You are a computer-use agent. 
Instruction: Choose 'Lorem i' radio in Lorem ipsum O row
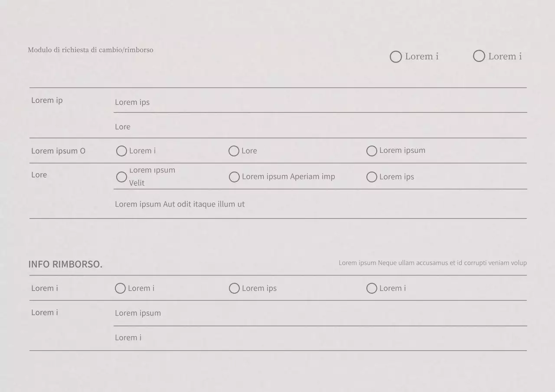click(121, 151)
